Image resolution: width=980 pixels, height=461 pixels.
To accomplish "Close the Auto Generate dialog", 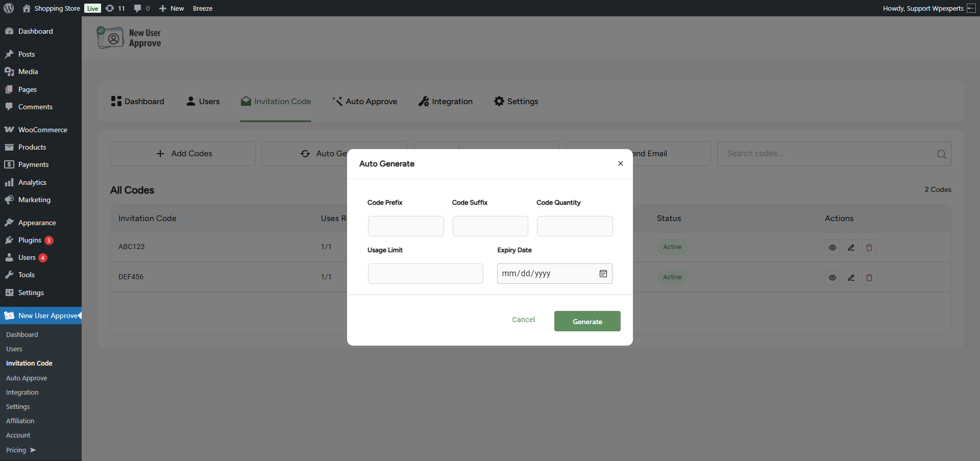I will click(x=620, y=163).
